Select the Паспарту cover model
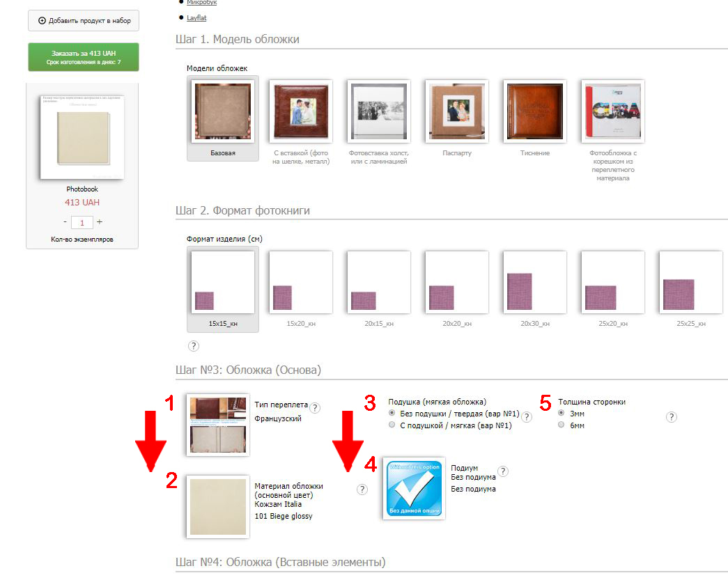This screenshot has height=580, width=728. [457, 120]
